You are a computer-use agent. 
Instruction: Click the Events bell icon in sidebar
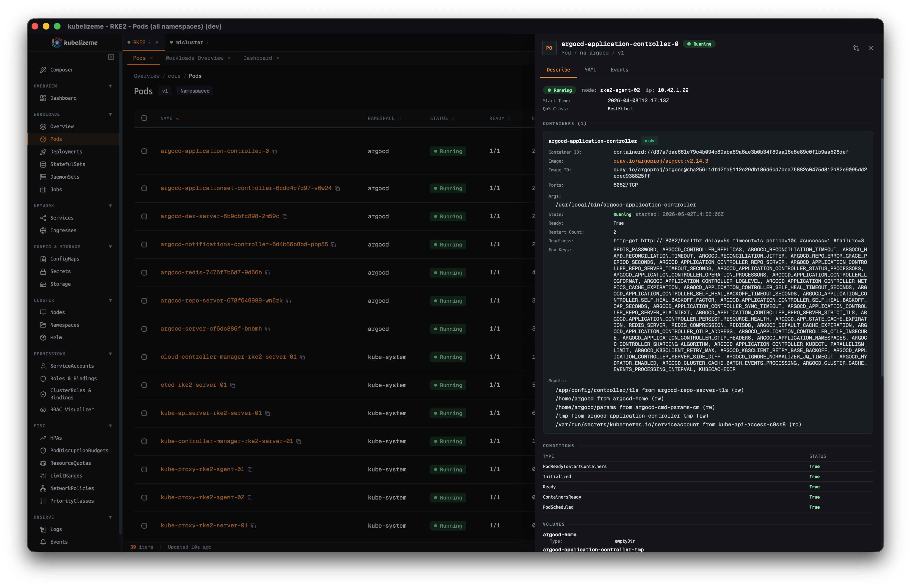[x=43, y=542]
